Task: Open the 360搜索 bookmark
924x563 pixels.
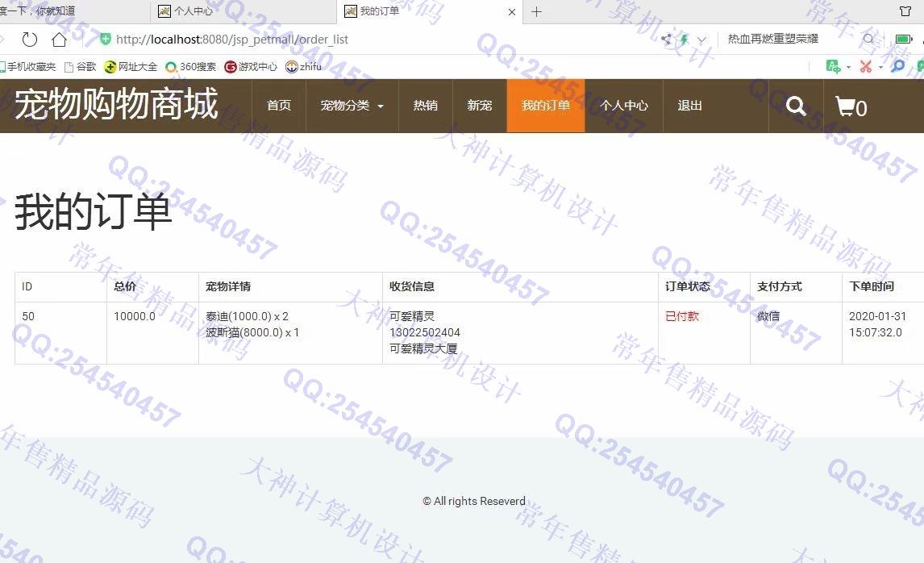Action: (x=191, y=67)
